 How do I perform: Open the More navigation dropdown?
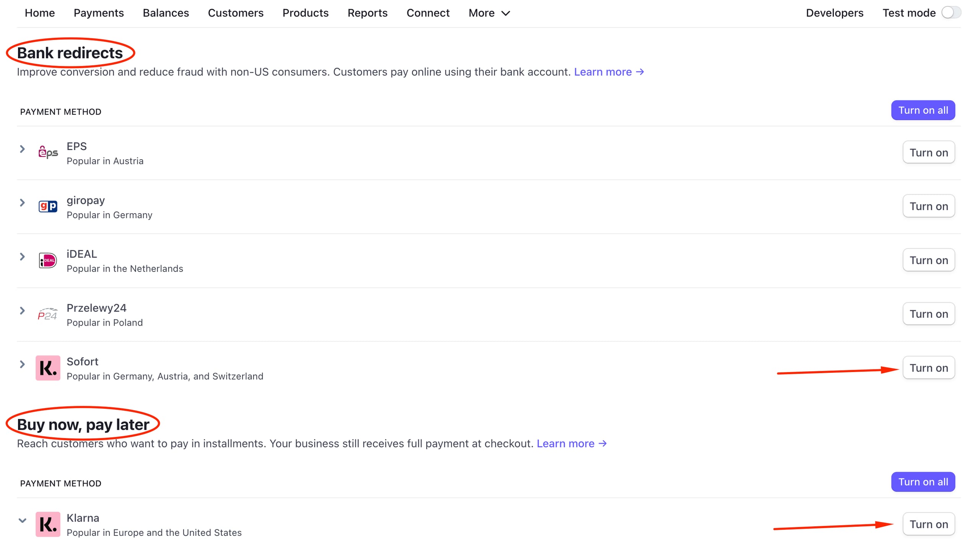(x=488, y=13)
